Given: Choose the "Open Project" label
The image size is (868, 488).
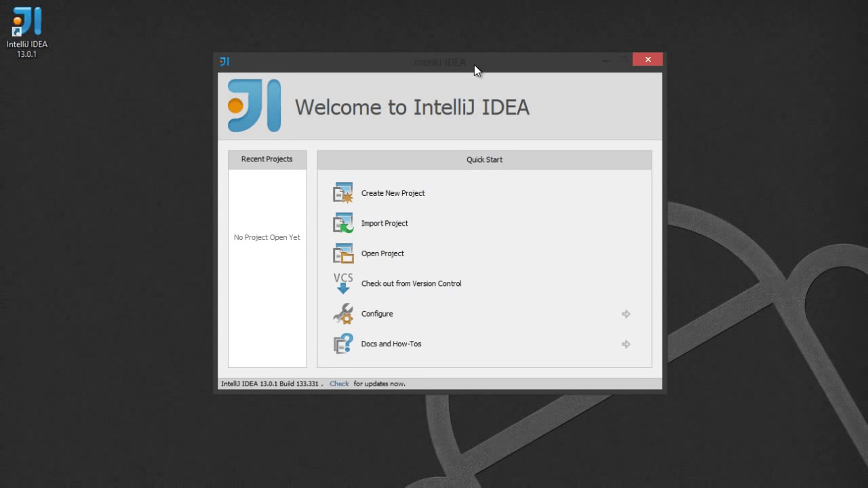Looking at the screenshot, I should point(382,253).
